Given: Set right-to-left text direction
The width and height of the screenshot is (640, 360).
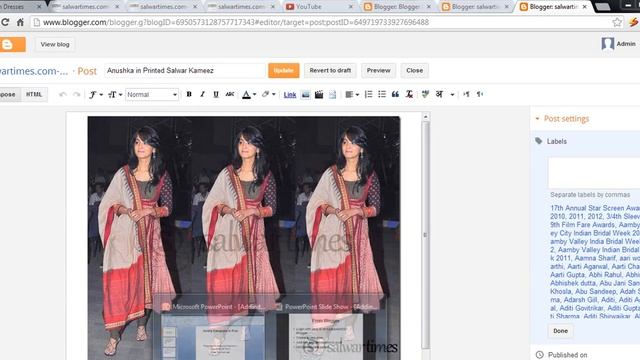Looking at the screenshot, I should point(480,94).
